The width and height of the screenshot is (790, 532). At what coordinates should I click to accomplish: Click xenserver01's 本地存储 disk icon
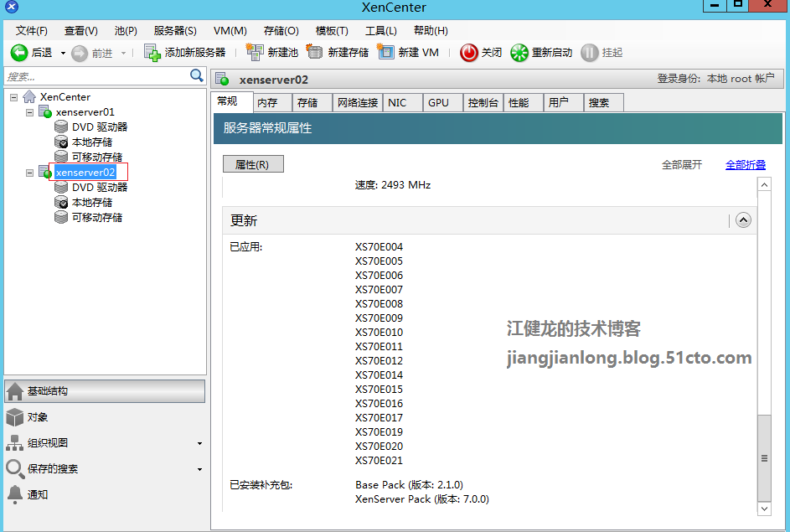tap(61, 142)
